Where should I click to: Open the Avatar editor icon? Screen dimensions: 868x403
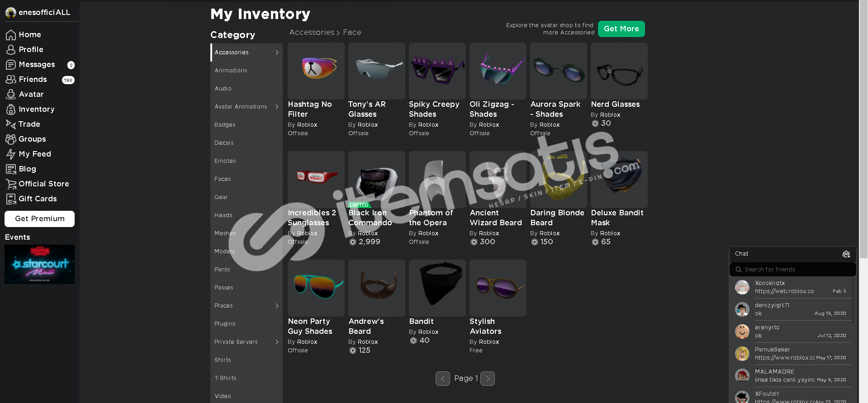(x=11, y=95)
